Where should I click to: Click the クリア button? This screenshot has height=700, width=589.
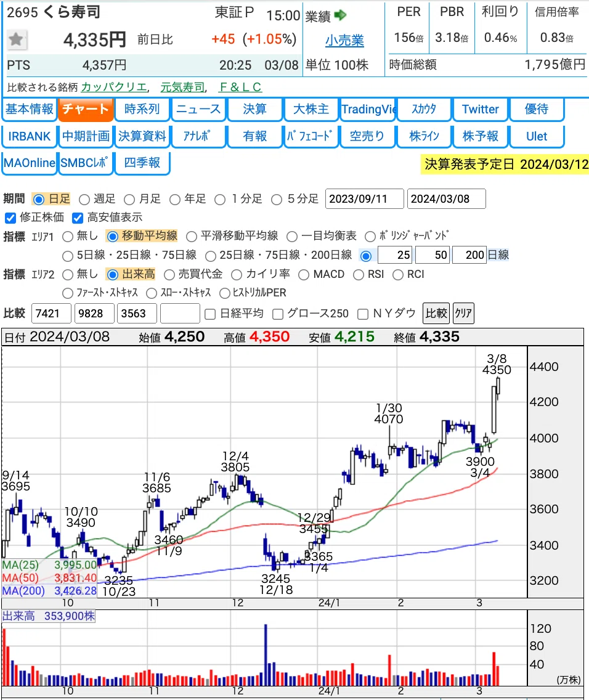click(463, 314)
